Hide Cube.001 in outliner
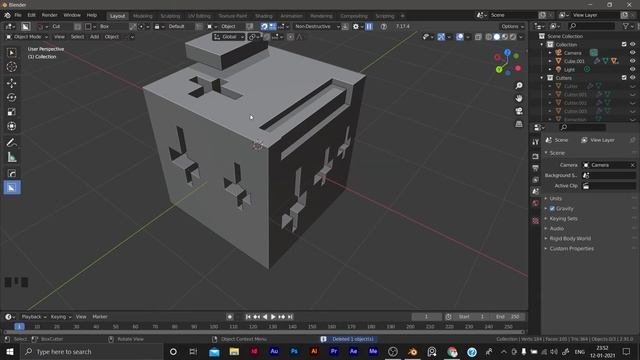 (x=632, y=61)
